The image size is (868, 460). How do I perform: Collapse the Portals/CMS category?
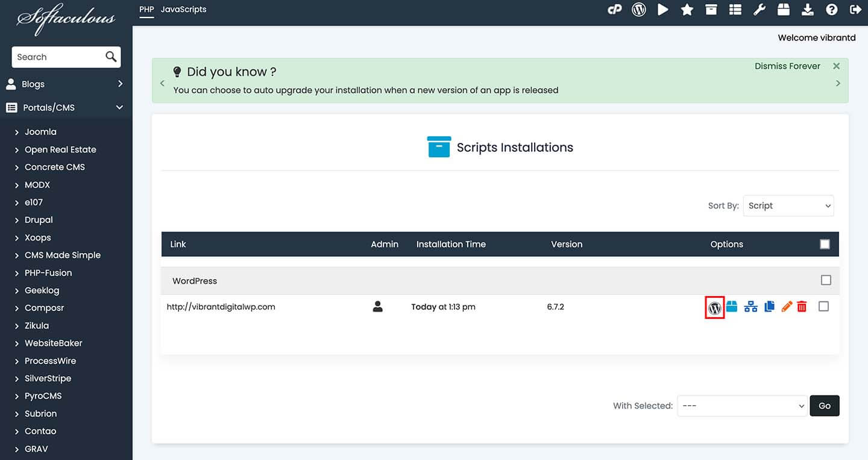[x=66, y=107]
